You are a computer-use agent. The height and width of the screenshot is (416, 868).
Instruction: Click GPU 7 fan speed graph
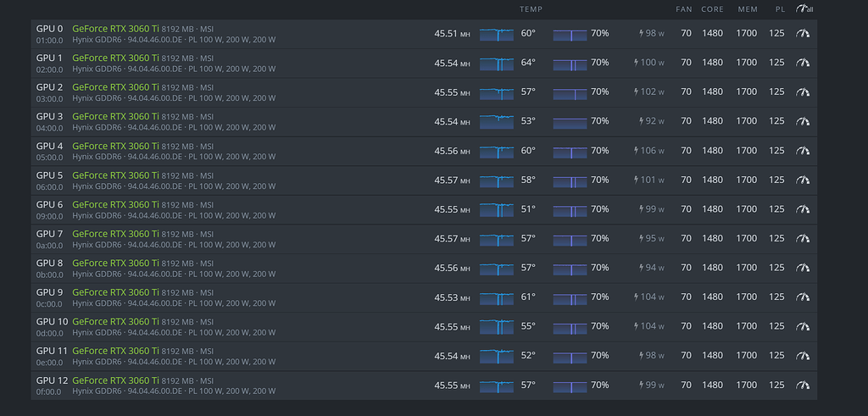pyautogui.click(x=570, y=240)
